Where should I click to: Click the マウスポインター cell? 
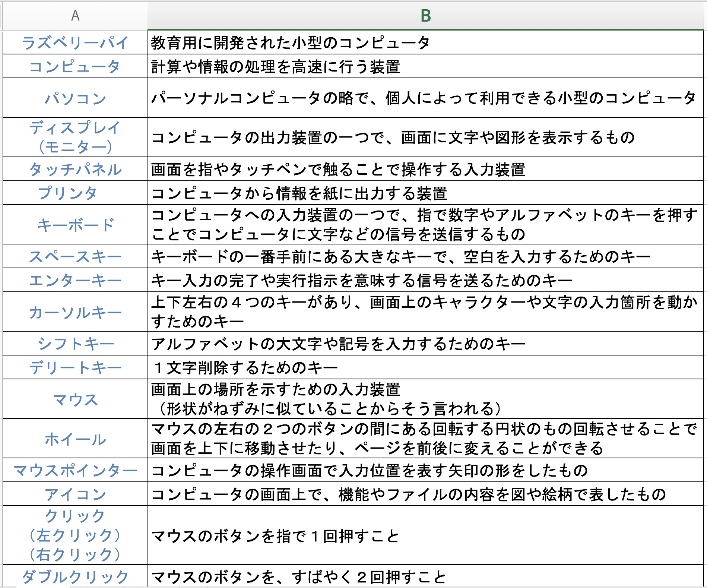[75, 470]
